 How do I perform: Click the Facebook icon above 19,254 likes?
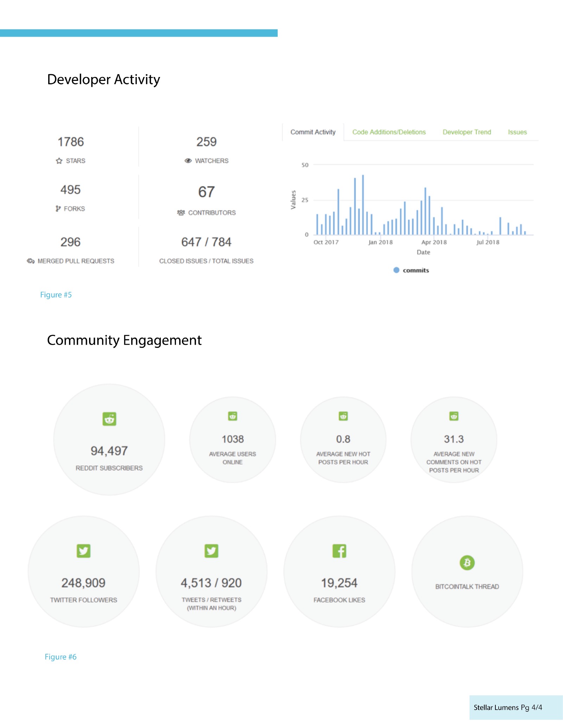(340, 551)
